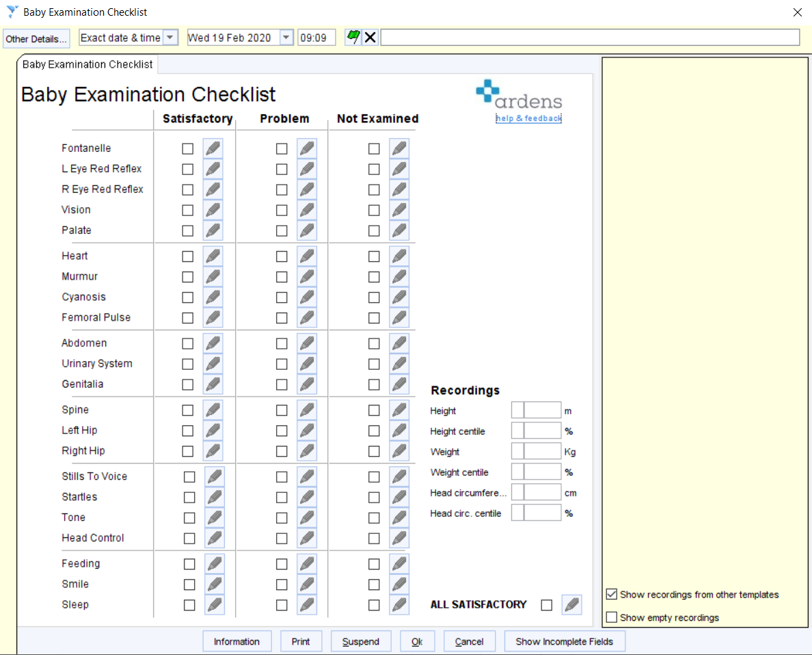Click the pencil icon beside Heart Problem checkbox
The image size is (812, 655).
tap(306, 256)
